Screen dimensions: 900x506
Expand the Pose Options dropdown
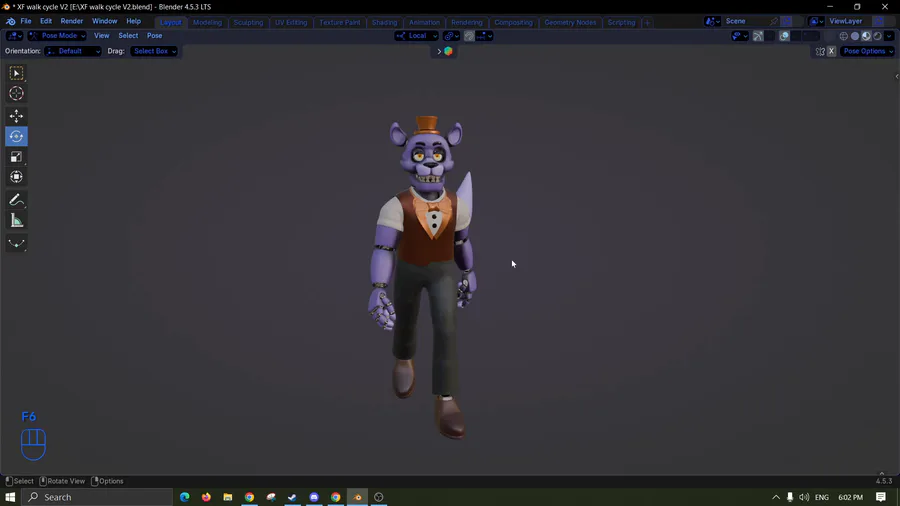pyautogui.click(x=867, y=51)
